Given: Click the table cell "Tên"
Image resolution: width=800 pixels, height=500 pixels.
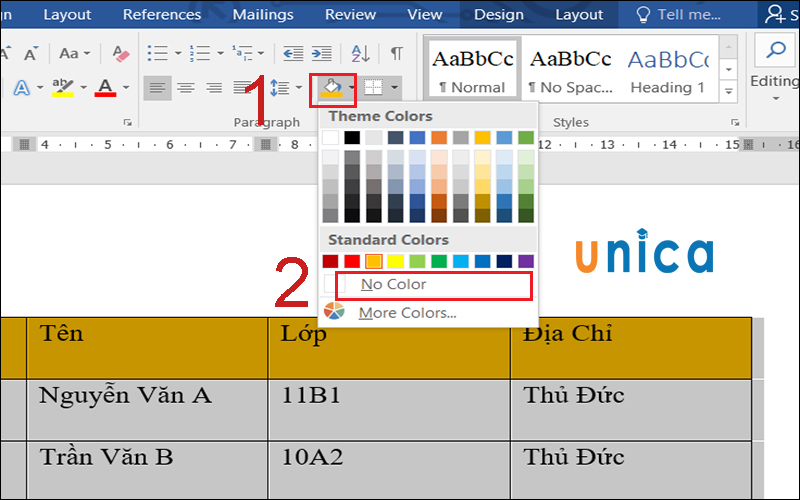Looking at the screenshot, I should click(x=147, y=348).
